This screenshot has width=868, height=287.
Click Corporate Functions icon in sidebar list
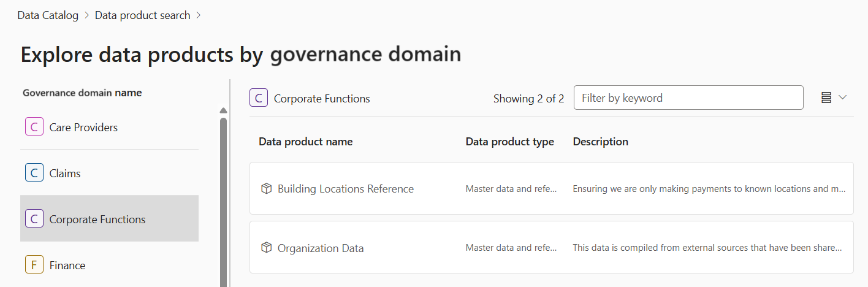[34, 219]
